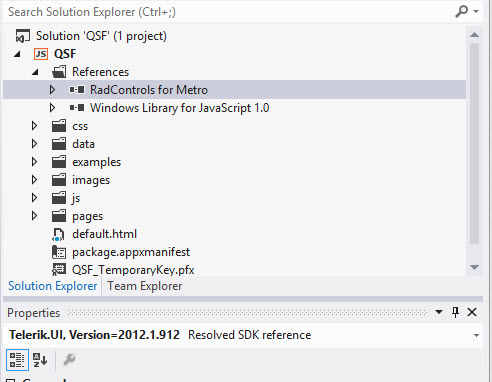Screen dimensions: 492x382
Task: Select the package.appxmanifest file icon
Action: click(x=59, y=252)
